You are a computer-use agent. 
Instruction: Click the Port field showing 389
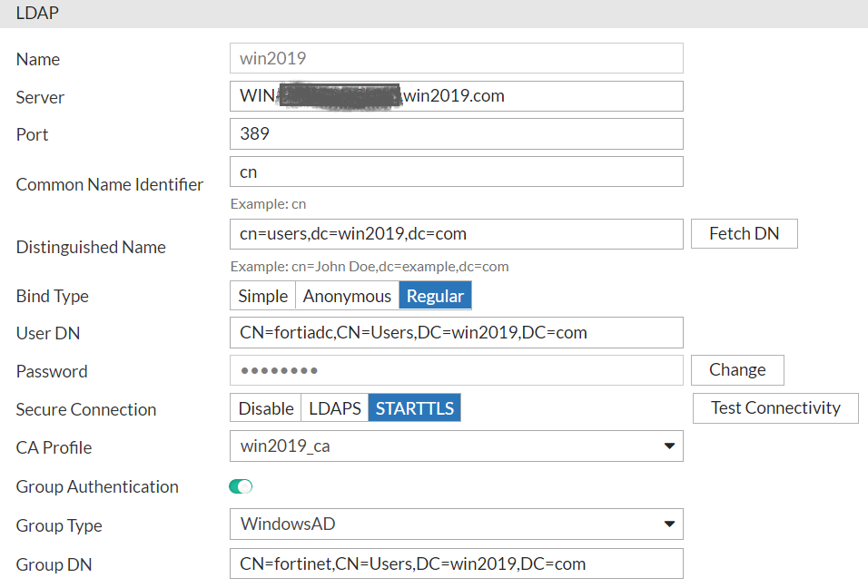point(454,133)
